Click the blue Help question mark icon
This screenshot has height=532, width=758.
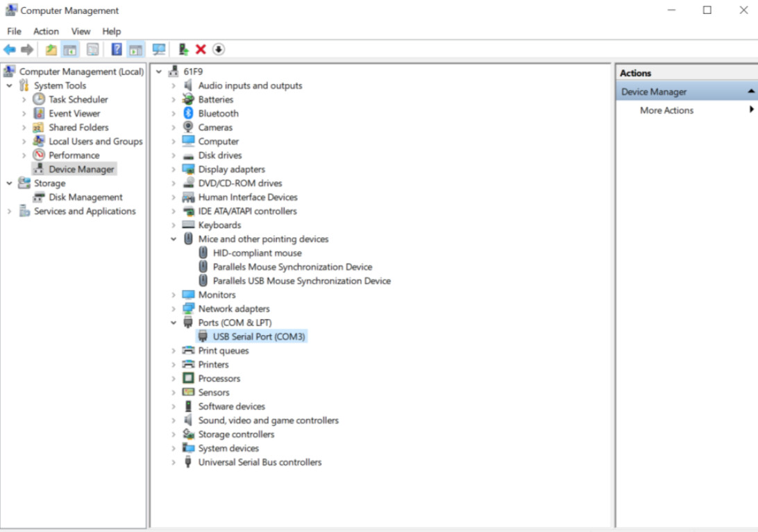click(x=117, y=49)
